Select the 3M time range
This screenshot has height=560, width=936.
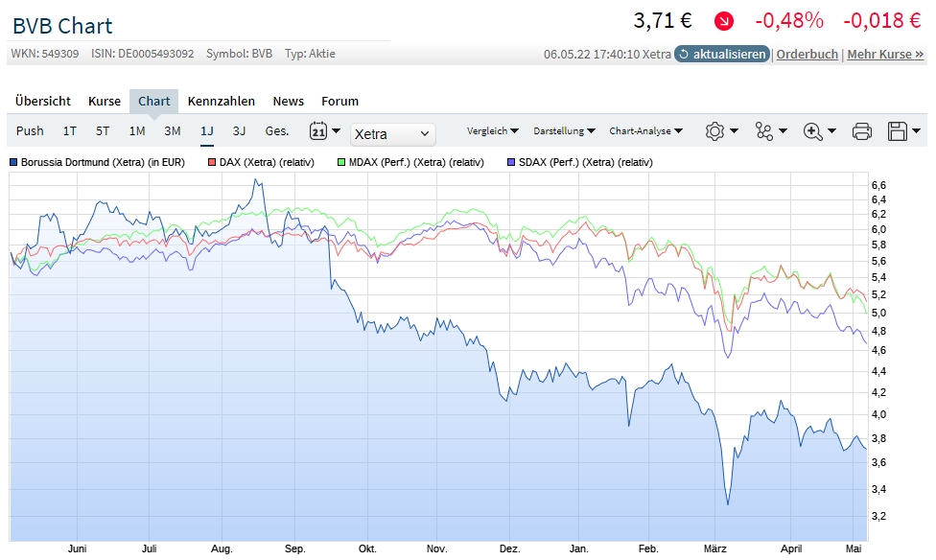173,131
